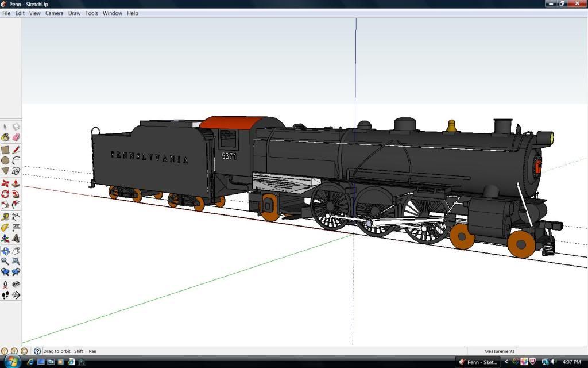The height and width of the screenshot is (368, 588).
Task: Choose the Arc tool
Action: [x=16, y=161]
